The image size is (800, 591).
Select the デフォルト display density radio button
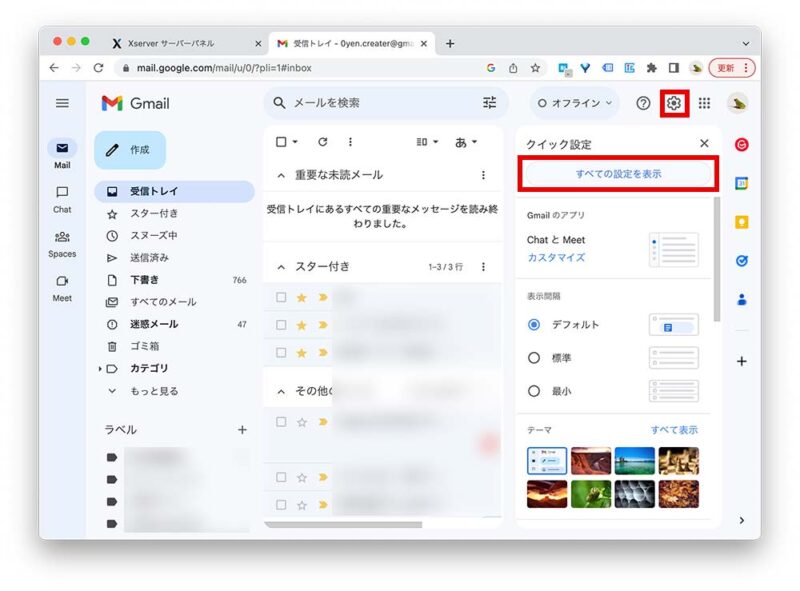pos(536,324)
